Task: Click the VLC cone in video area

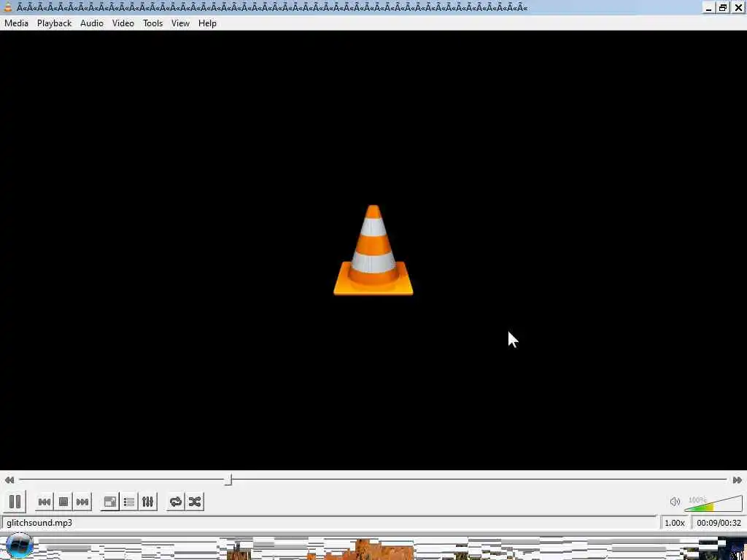Action: pos(373,251)
